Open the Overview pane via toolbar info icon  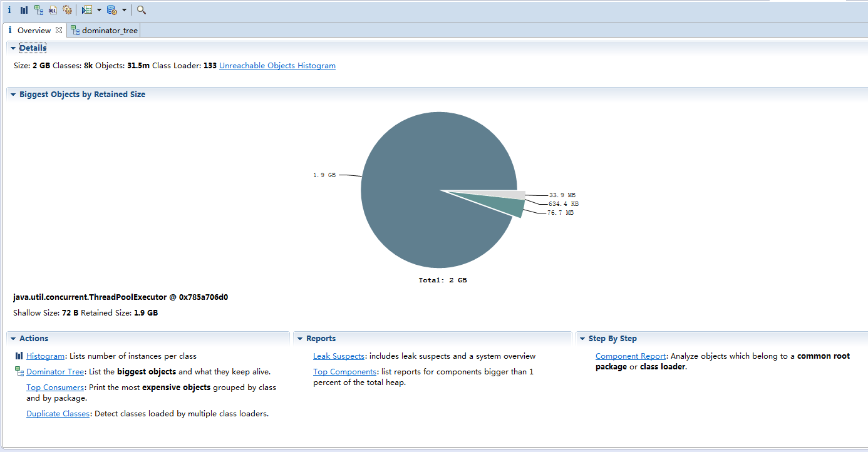pyautogui.click(x=9, y=10)
